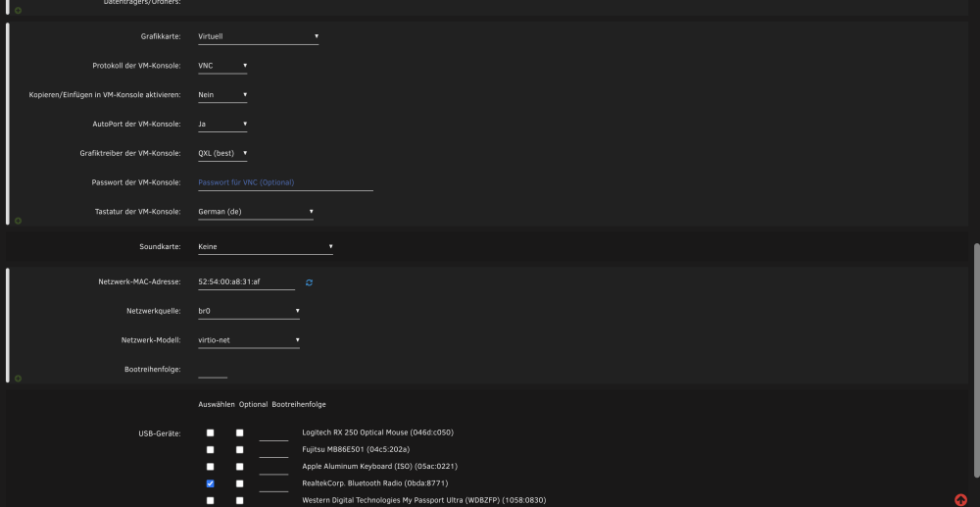Open the Grafikkarte dropdown

pyautogui.click(x=258, y=36)
